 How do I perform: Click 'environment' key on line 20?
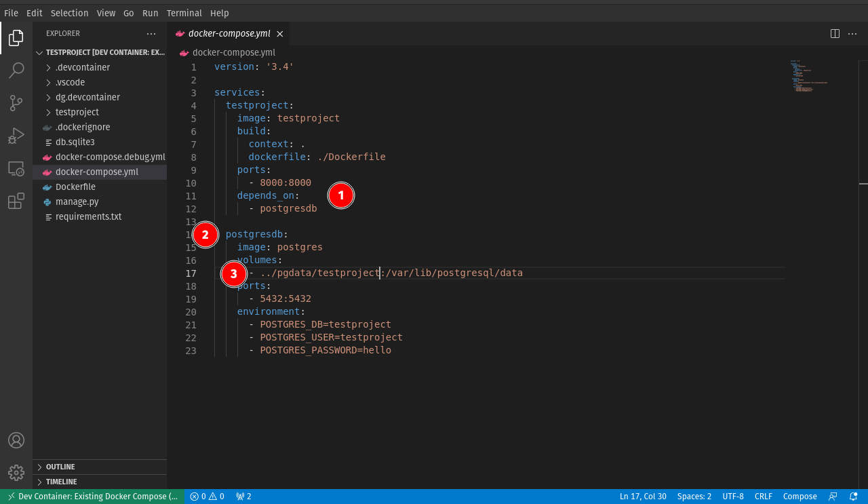[268, 312]
